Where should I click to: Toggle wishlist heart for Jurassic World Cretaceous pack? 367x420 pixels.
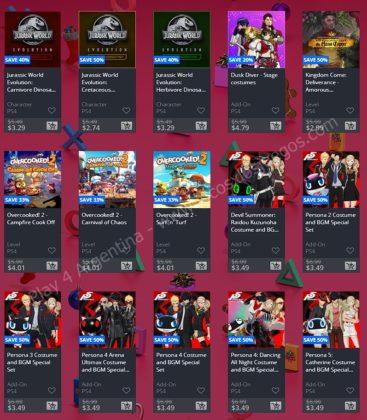click(126, 110)
